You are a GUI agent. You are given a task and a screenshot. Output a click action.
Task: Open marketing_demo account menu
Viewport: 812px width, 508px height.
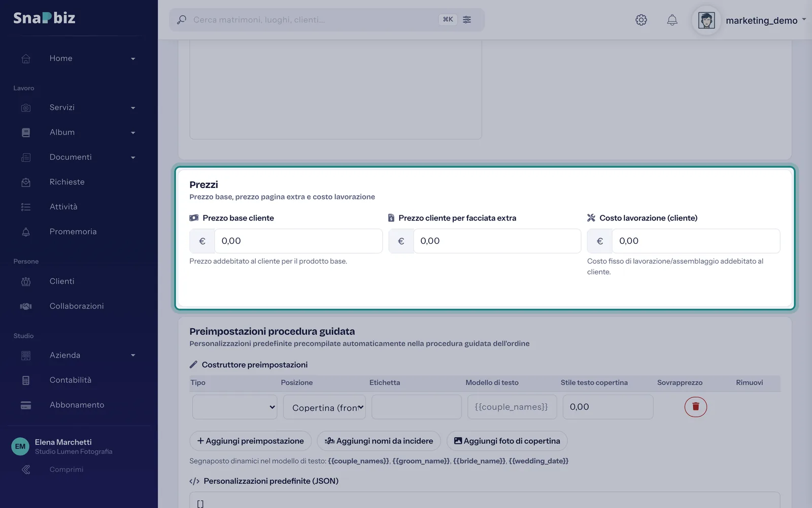tap(766, 20)
